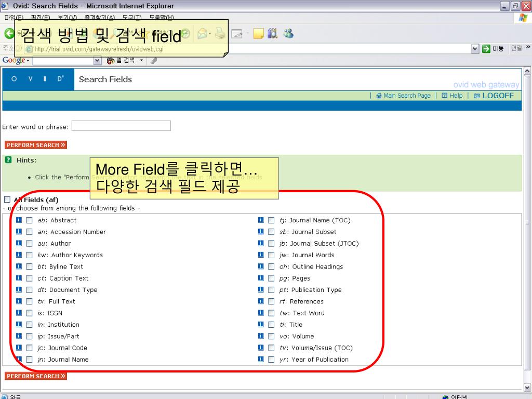Check the tw: Text Word checkbox
532x399 pixels.
[x=271, y=313]
